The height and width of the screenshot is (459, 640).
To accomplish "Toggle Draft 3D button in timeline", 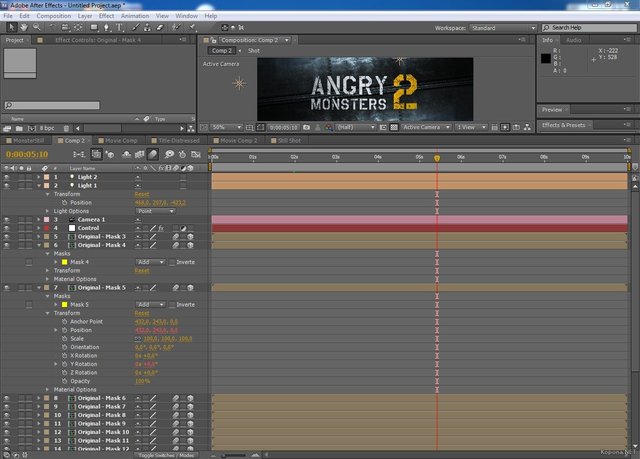I will coord(110,154).
